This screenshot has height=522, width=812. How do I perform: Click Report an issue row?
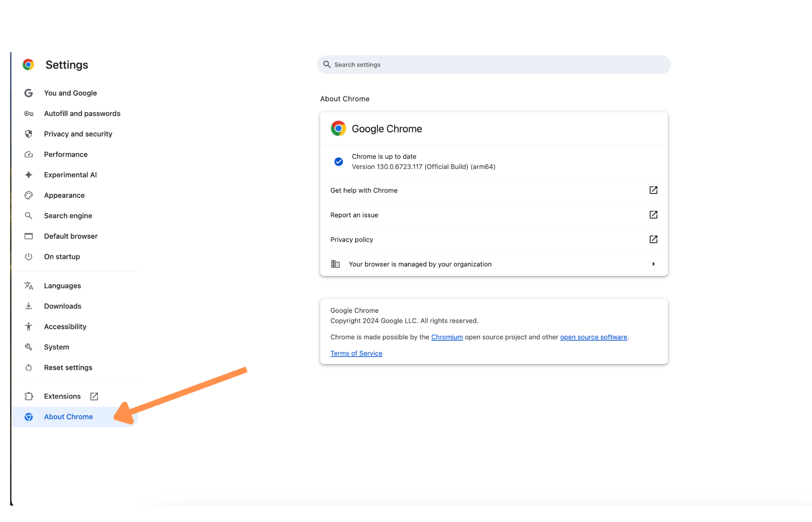point(494,215)
